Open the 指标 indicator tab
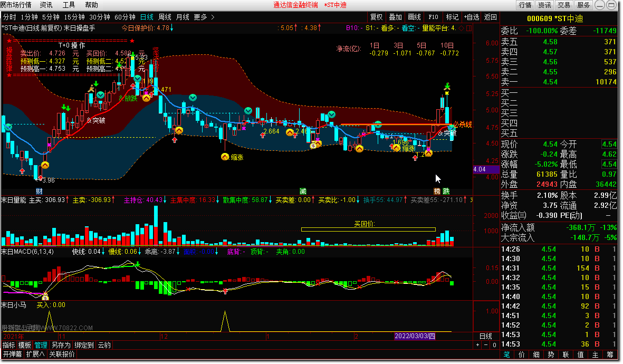 pos(9,345)
